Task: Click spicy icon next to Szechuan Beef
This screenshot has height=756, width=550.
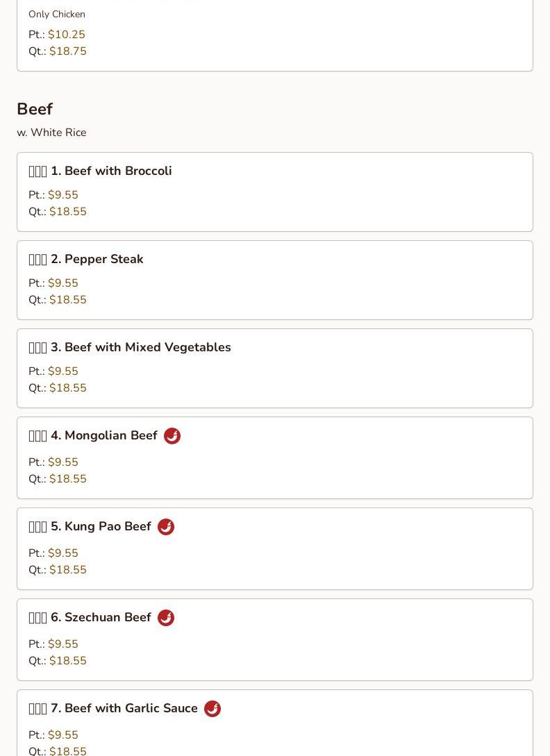Action: pos(166,618)
